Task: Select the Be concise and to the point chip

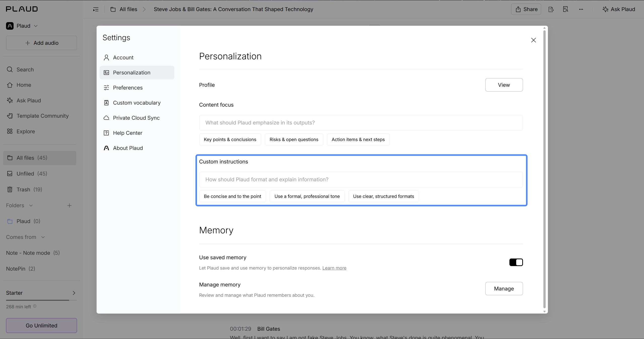Action: [232, 196]
